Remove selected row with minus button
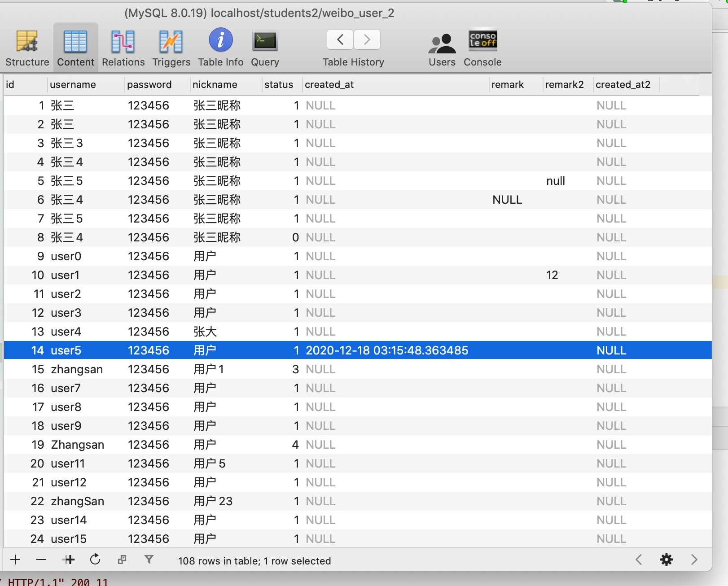 click(41, 560)
